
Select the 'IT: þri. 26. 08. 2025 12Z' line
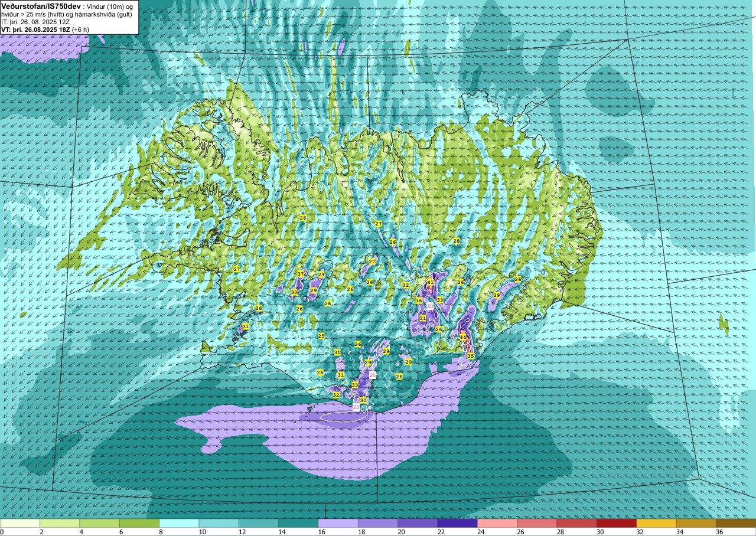coord(35,22)
